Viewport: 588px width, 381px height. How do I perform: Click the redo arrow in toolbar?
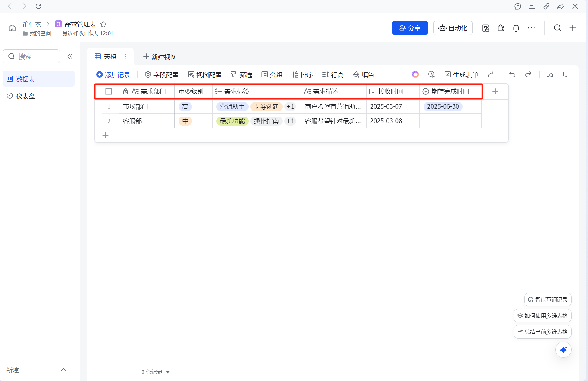point(528,74)
